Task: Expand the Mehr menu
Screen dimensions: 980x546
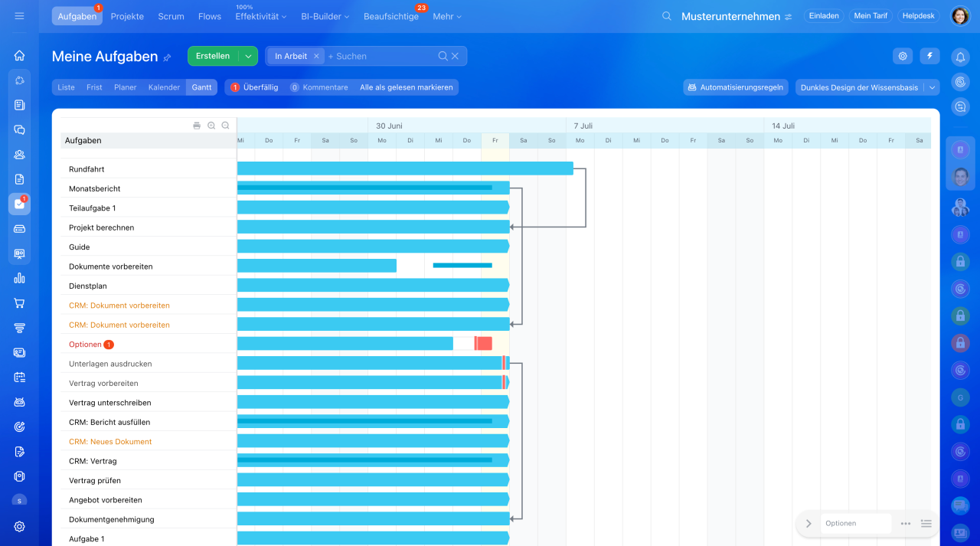Action: point(447,16)
